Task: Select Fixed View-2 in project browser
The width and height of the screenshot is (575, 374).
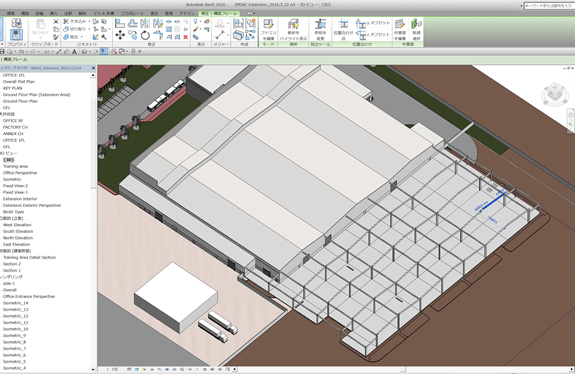Action: [x=15, y=186]
